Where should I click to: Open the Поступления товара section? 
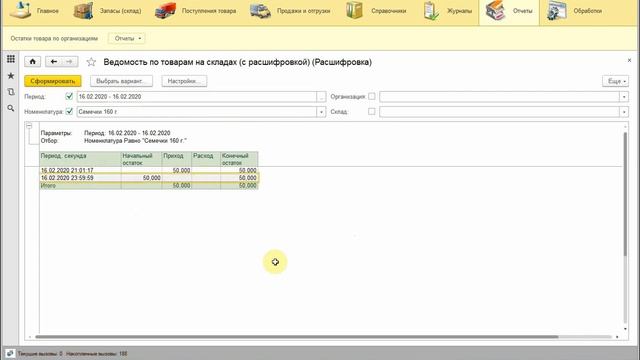[196, 11]
